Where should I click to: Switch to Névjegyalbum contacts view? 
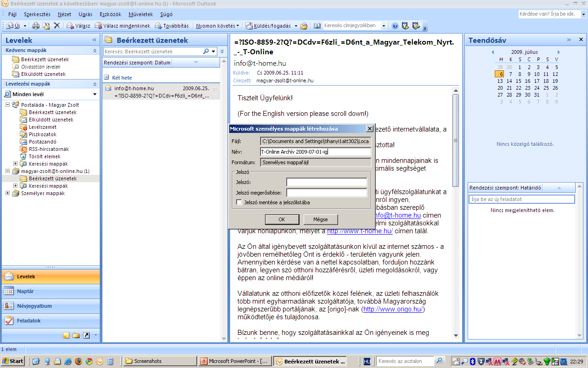(51, 306)
